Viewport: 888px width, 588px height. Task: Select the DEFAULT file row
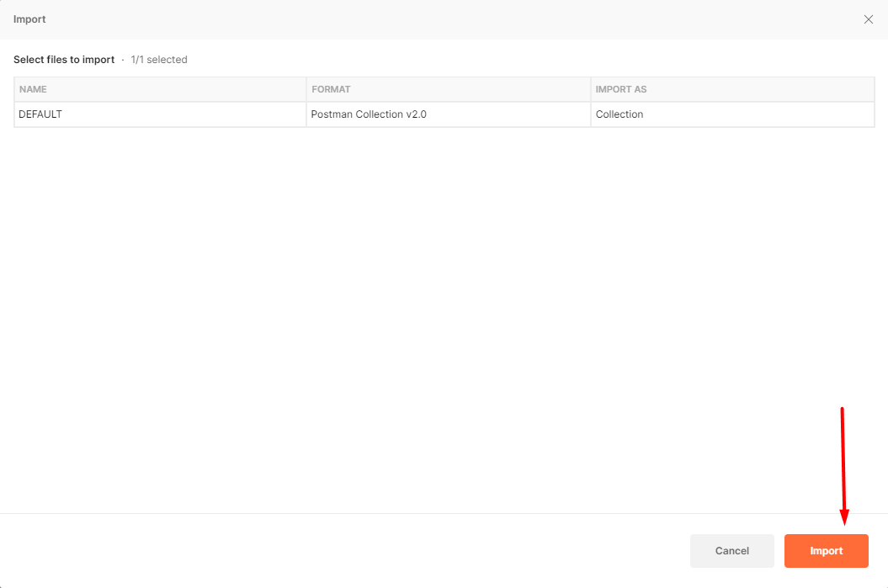[160, 114]
